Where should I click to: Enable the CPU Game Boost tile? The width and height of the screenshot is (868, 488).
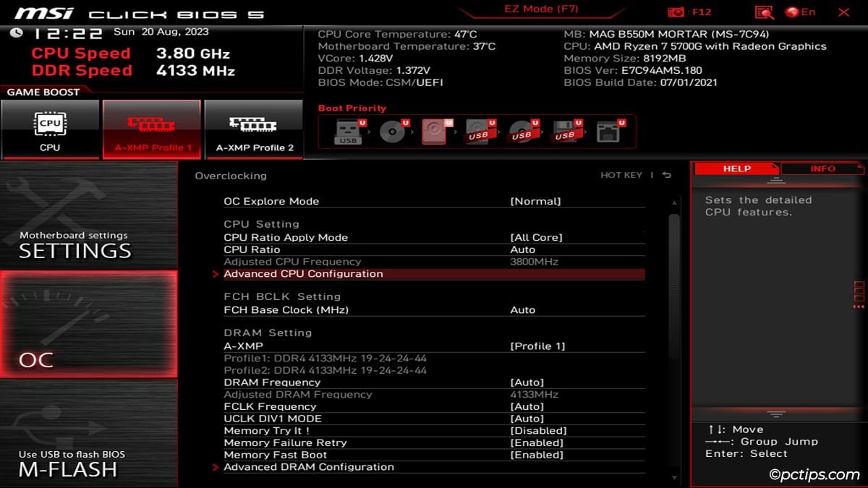(50, 129)
